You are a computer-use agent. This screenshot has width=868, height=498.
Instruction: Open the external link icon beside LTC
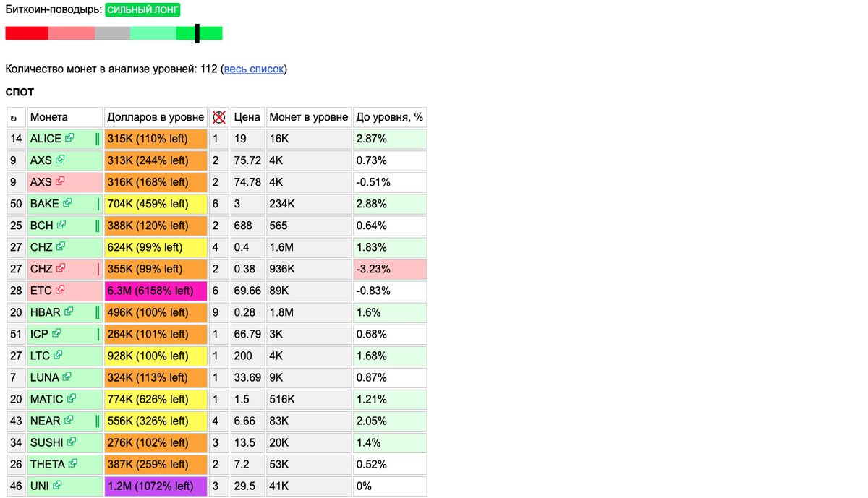tap(59, 355)
